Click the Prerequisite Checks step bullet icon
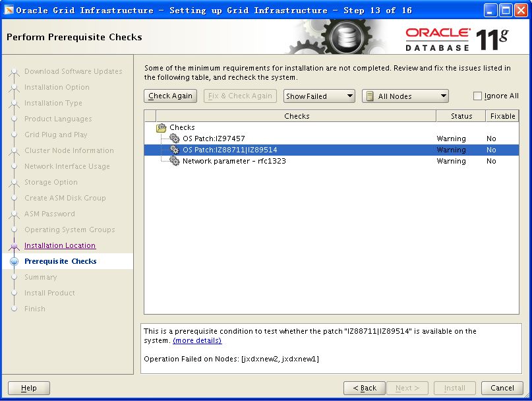This screenshot has width=532, height=401. 14,262
